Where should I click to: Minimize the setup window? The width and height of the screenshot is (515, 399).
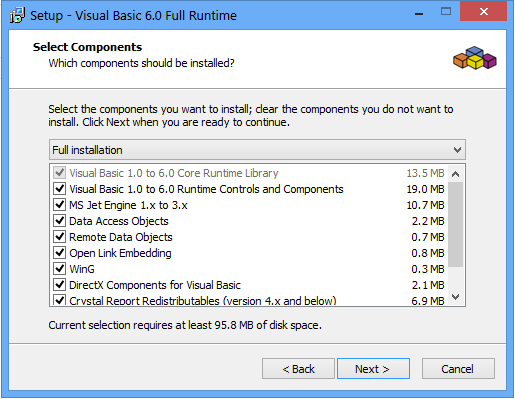pos(419,14)
